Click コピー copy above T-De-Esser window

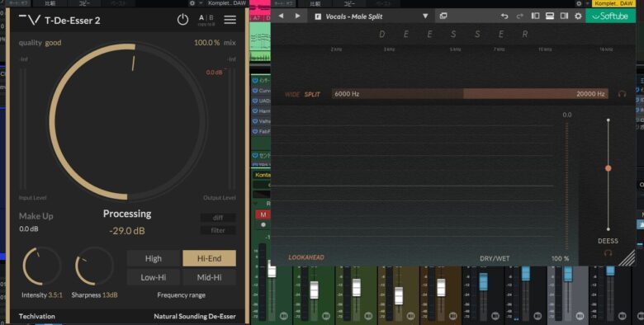pyautogui.click(x=84, y=3)
